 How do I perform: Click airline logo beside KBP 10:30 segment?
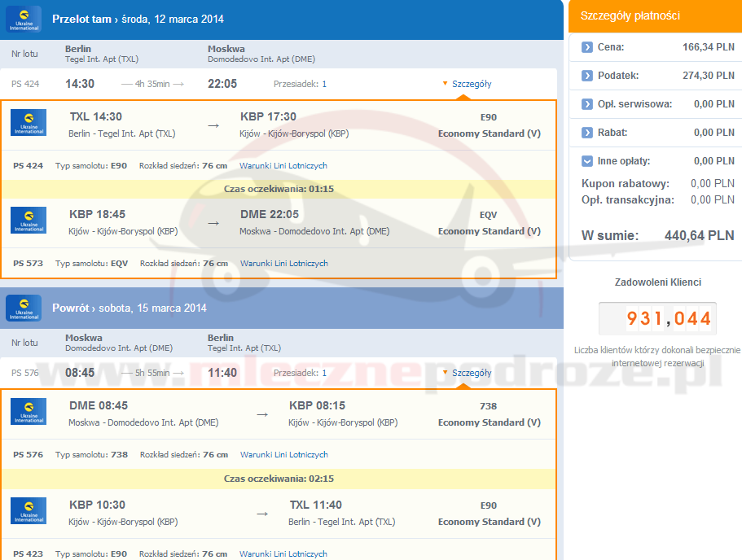pyautogui.click(x=29, y=511)
